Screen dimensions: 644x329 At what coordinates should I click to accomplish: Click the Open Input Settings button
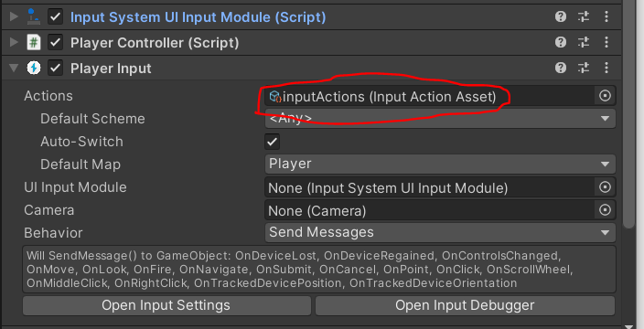166,305
